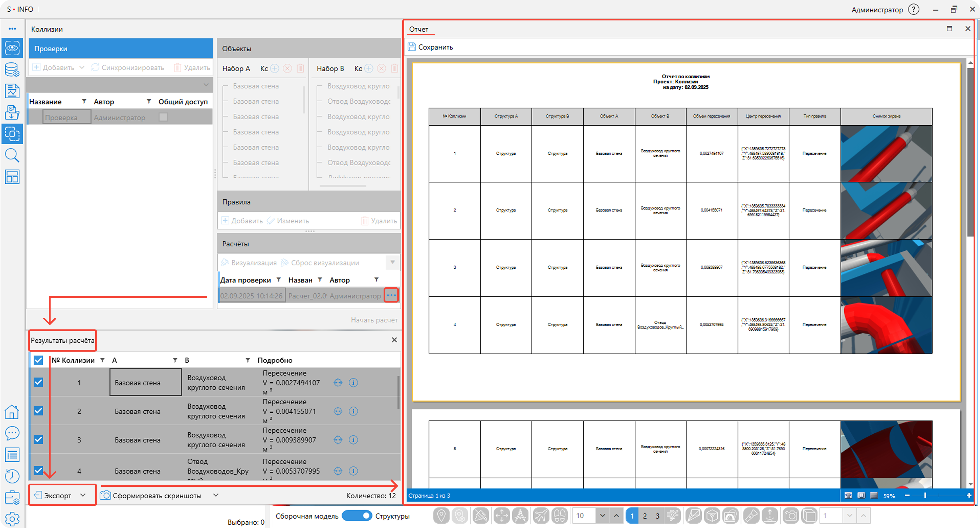
Task: Click the info icon for collision 2
Action: (353, 411)
